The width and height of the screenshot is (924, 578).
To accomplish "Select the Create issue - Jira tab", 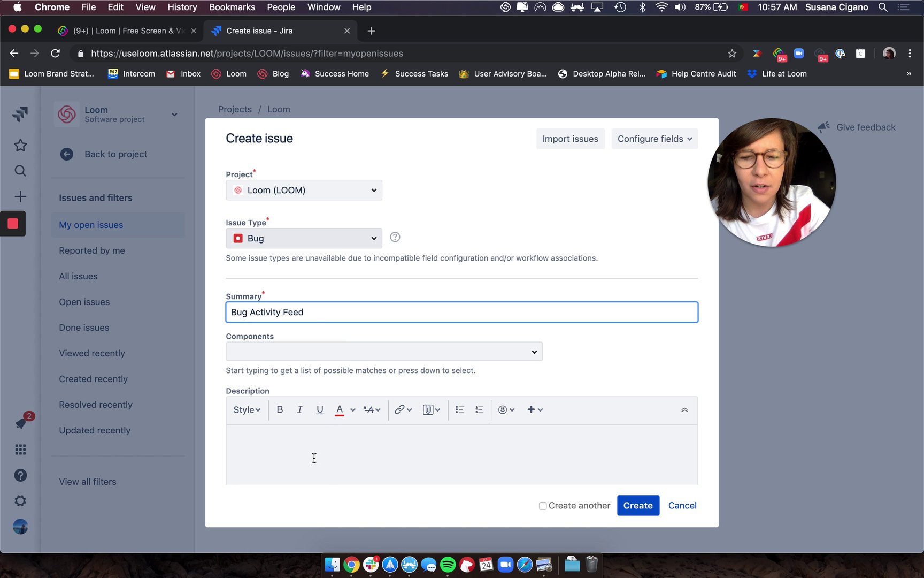I will [281, 31].
